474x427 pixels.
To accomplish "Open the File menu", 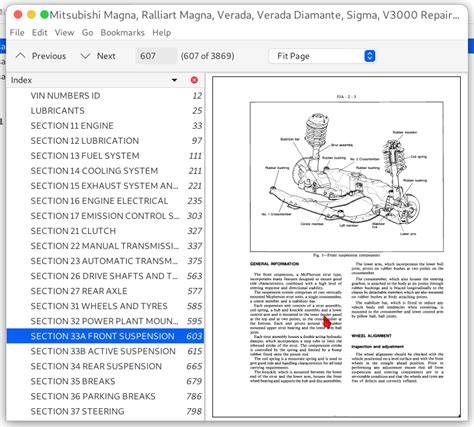I will [17, 32].
